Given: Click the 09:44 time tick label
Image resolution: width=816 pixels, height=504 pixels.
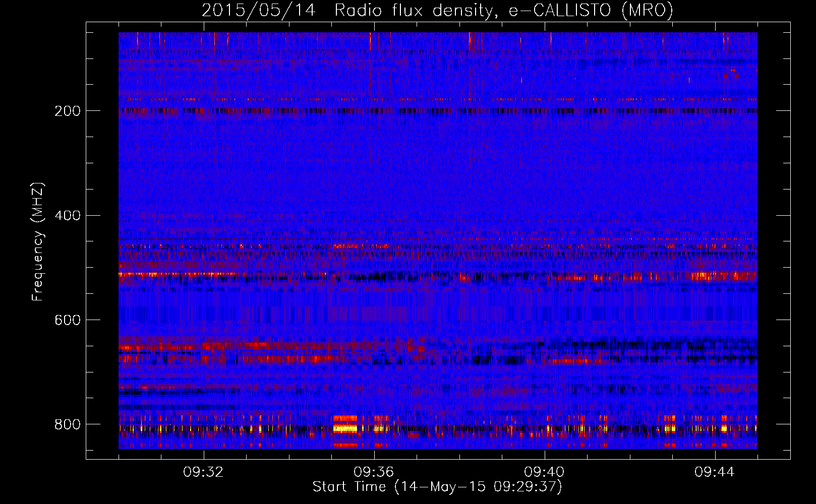Looking at the screenshot, I should (715, 472).
